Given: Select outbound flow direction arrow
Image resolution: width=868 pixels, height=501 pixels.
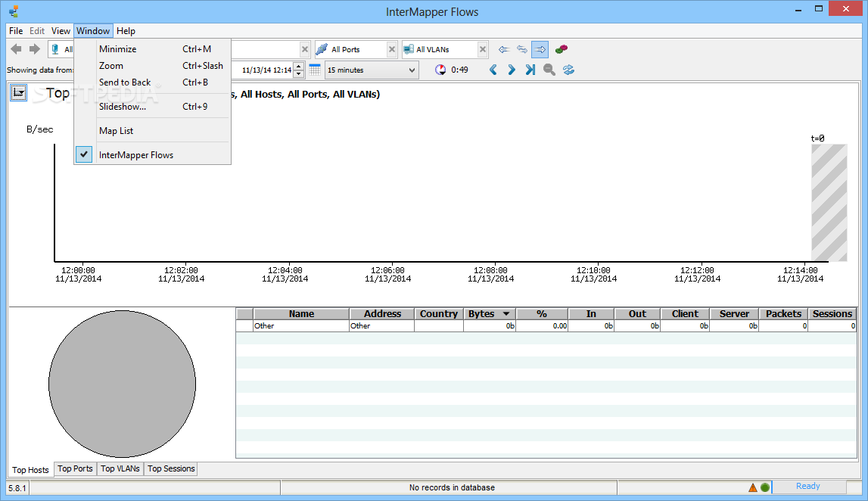Looking at the screenshot, I should 540,49.
